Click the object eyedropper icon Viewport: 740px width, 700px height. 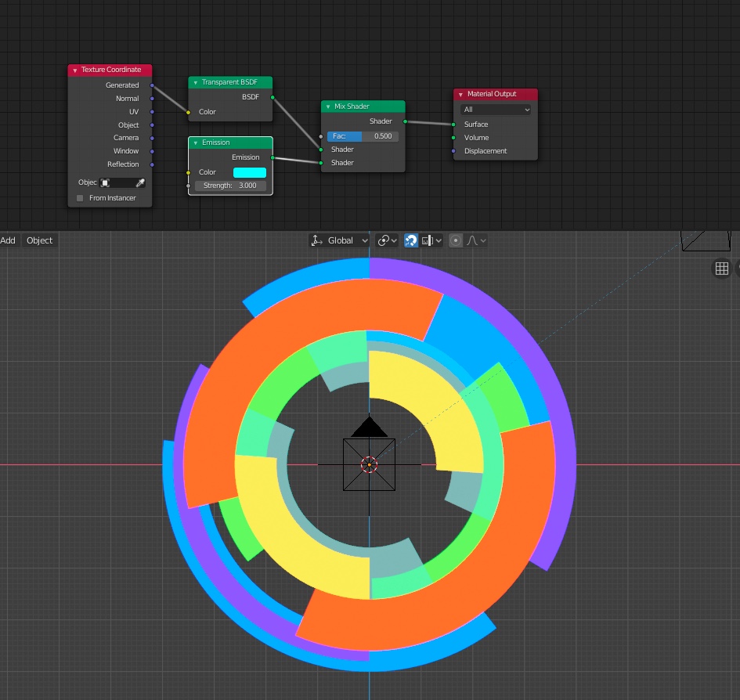click(140, 182)
